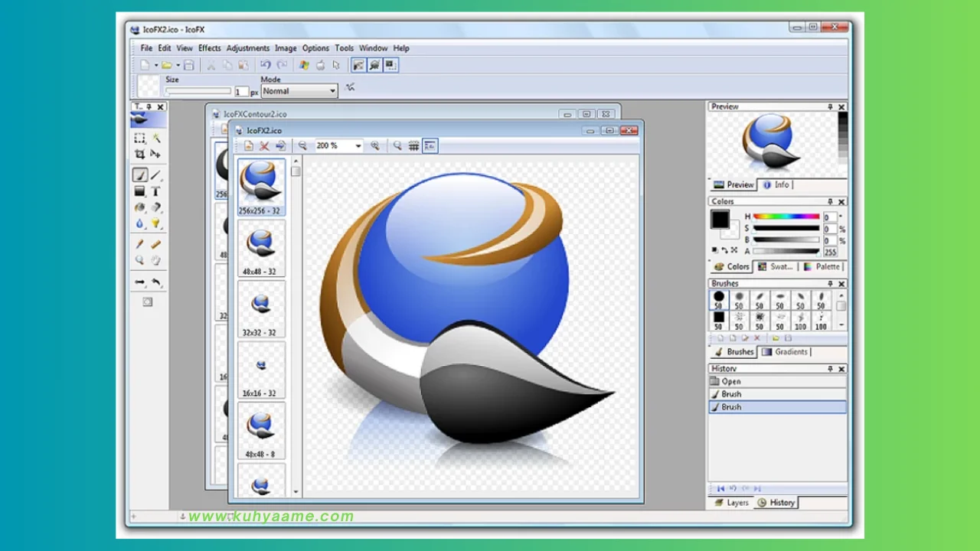Screen dimensions: 980x551
Task: Activate the IcoFXContour2.ico window title
Action: pos(256,114)
